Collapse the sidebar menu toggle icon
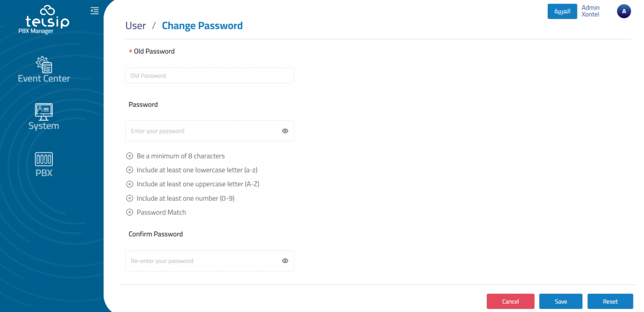This screenshot has width=644, height=312. (94, 10)
